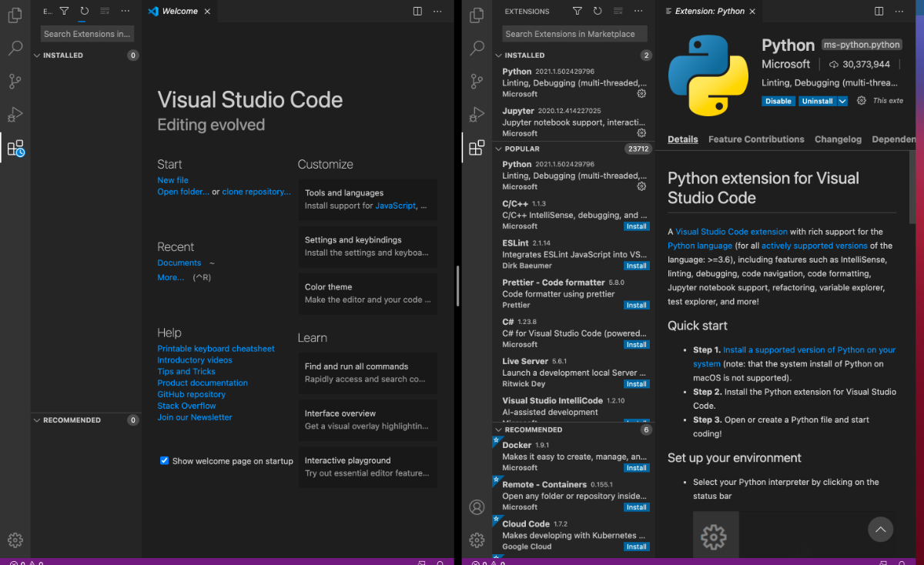Image resolution: width=924 pixels, height=565 pixels.
Task: Click clear extensions search icon in left window
Action: pyautogui.click(x=105, y=12)
